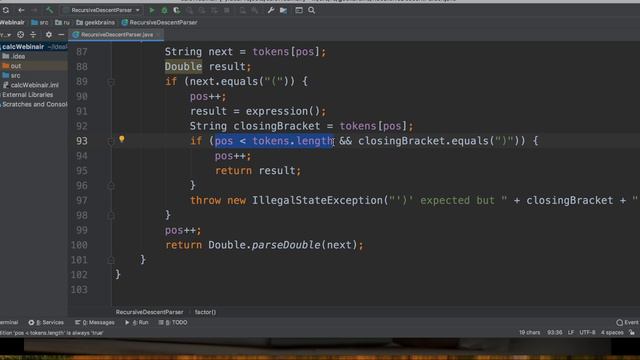640x360 pixels.
Task: Select External Libraries in project tree
Action: coord(27,95)
